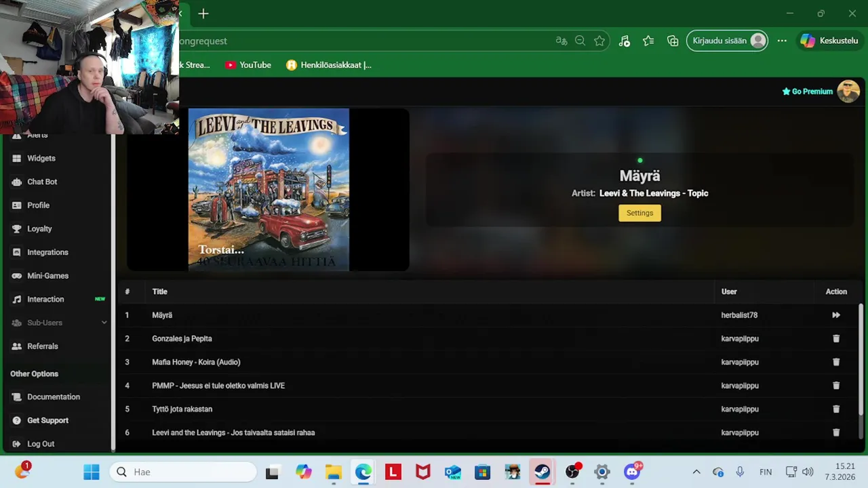
Task: Open media control music icon
Action: coord(625,41)
